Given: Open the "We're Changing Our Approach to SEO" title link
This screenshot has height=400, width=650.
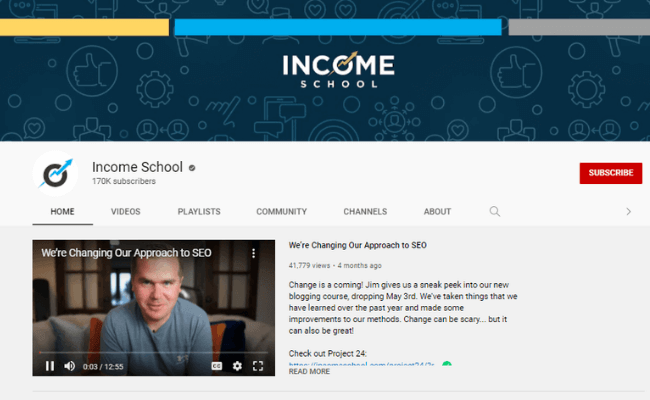Looking at the screenshot, I should [358, 245].
